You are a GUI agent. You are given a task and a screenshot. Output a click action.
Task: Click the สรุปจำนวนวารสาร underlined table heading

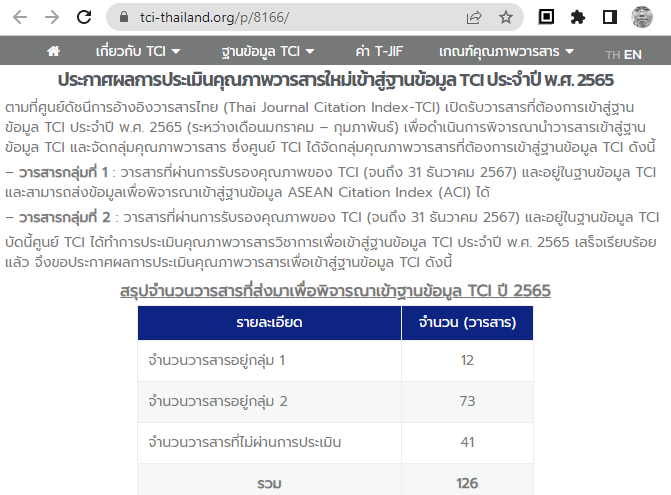[335, 290]
